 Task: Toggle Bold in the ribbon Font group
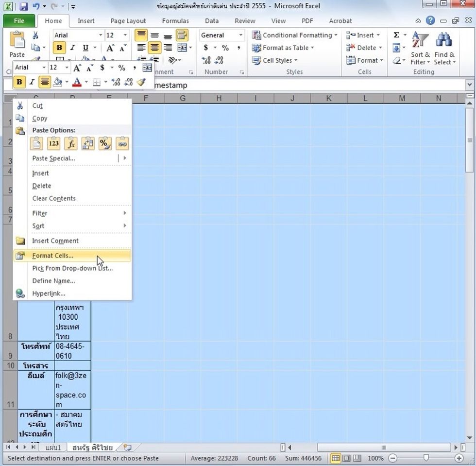tap(59, 48)
